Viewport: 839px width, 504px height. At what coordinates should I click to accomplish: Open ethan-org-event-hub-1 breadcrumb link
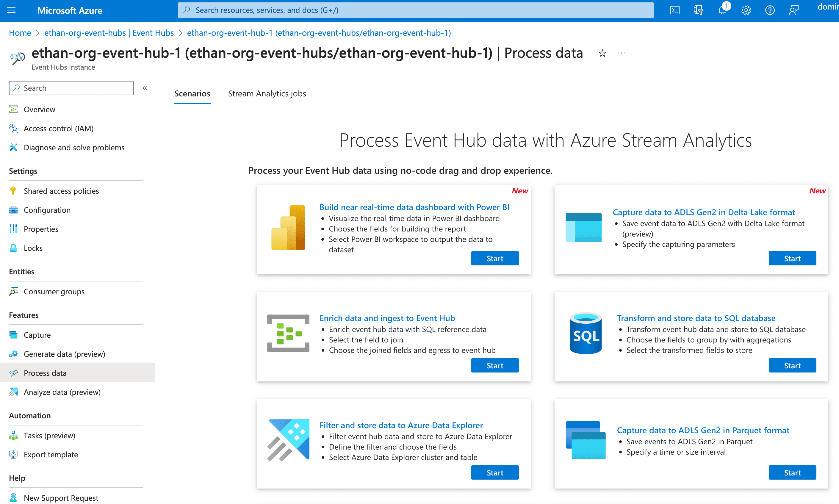pyautogui.click(x=319, y=33)
